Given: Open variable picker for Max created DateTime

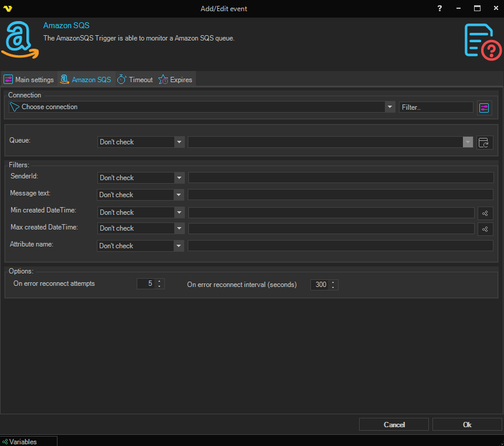Looking at the screenshot, I should (x=485, y=229).
